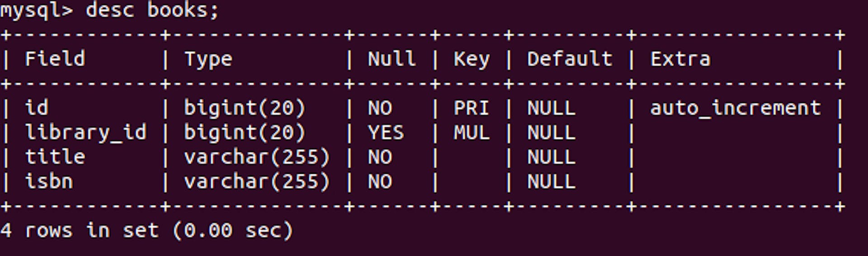The height and width of the screenshot is (256, 868).
Task: Click the Extra column header
Action: pyautogui.click(x=680, y=59)
